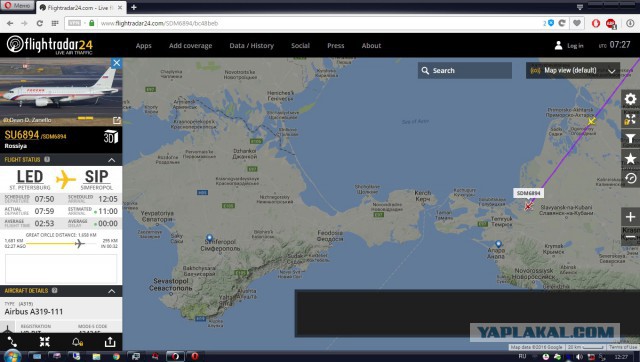640x362 pixels.
Task: Open the About menu
Action: (371, 46)
